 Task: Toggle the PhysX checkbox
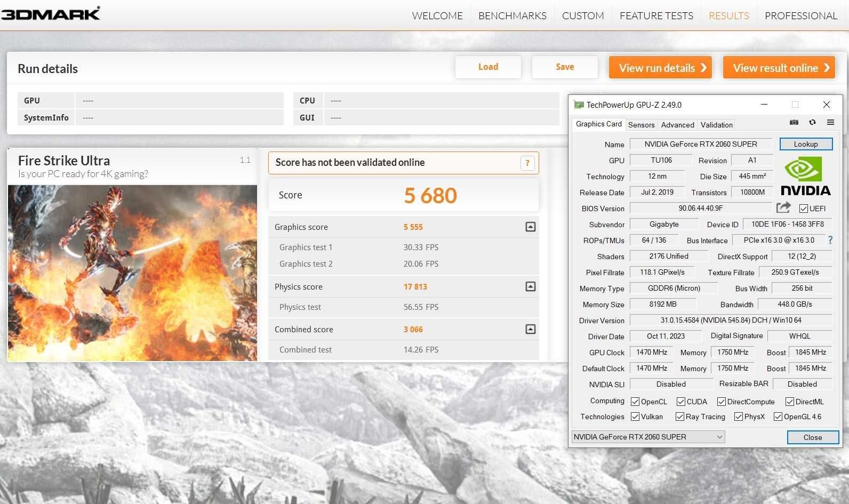739,417
